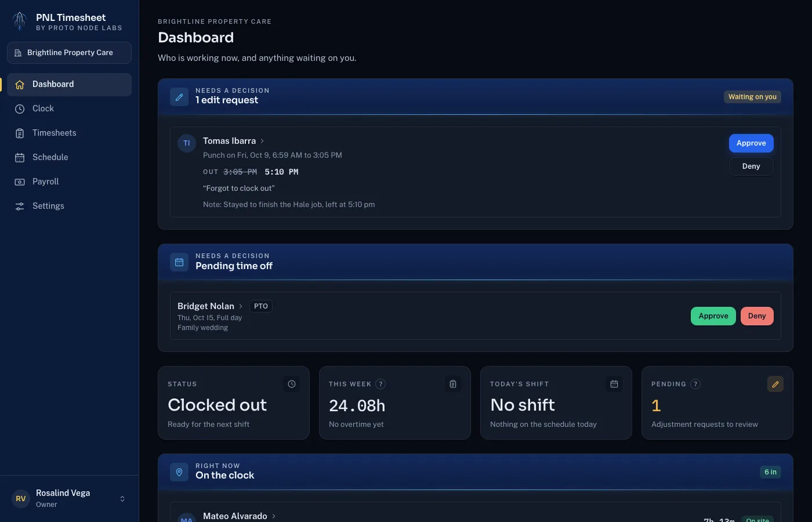
Task: Click the TI avatar for Tomas Ibarra
Action: [187, 143]
